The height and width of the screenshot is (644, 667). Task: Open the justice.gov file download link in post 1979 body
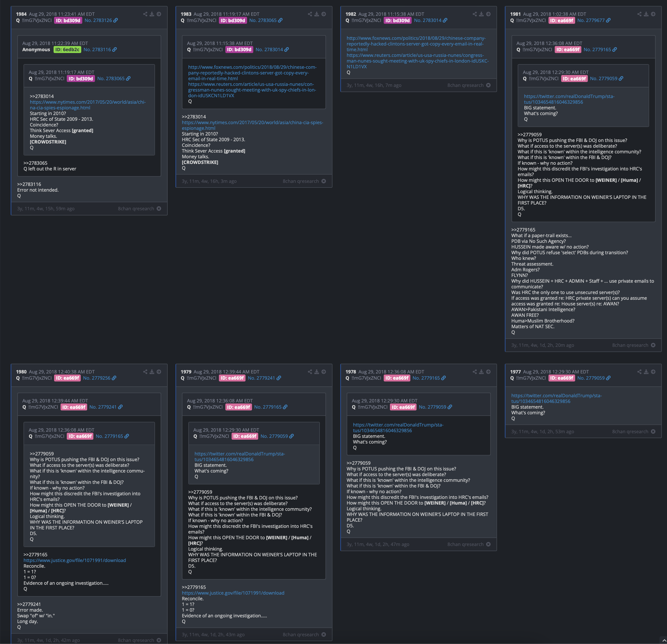(x=233, y=593)
